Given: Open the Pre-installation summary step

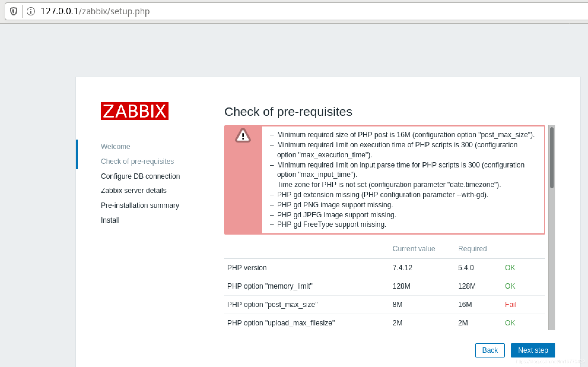Looking at the screenshot, I should (x=140, y=205).
